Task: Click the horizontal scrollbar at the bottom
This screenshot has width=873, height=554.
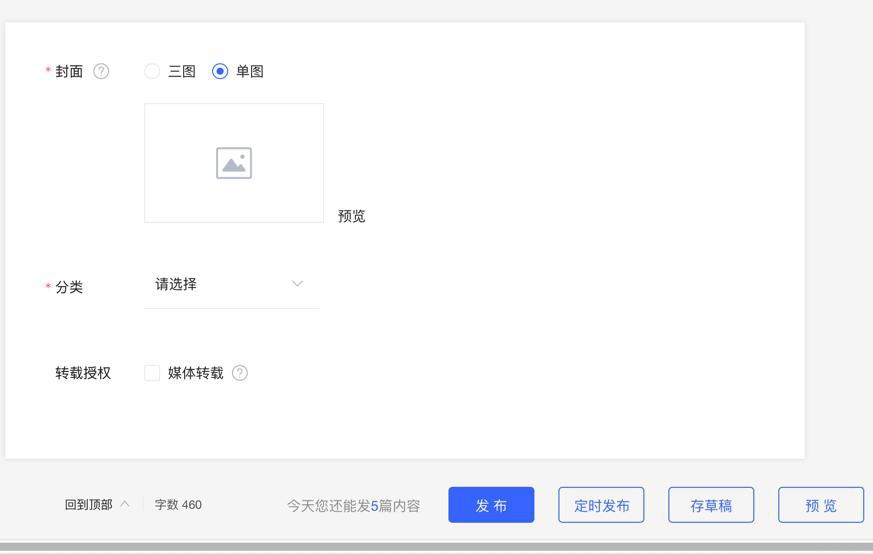Action: coord(436,547)
